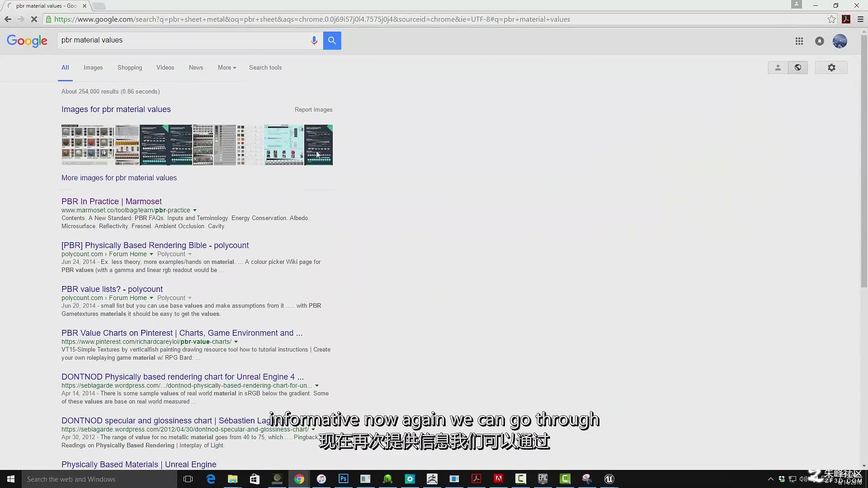868x488 pixels.
Task: Open Physically Based Rendering Bible result
Action: (155, 245)
